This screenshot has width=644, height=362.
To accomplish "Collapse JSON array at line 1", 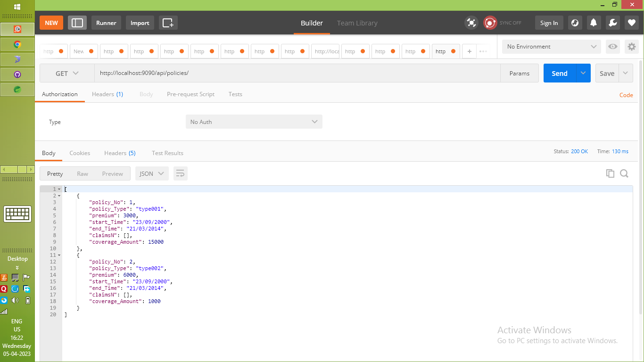I will pyautogui.click(x=59, y=189).
